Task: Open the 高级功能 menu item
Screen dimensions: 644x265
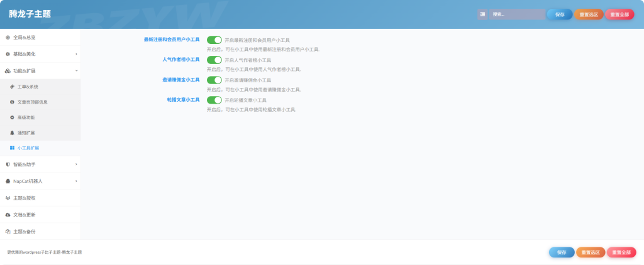Action: point(26,117)
